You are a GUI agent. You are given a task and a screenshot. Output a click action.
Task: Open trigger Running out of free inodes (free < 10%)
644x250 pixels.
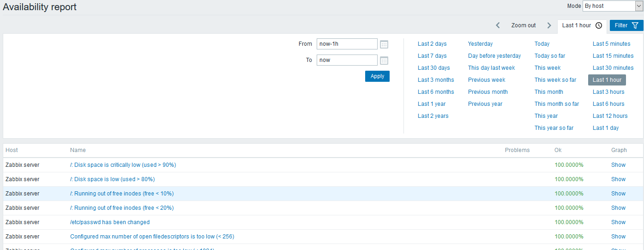pos(122,194)
